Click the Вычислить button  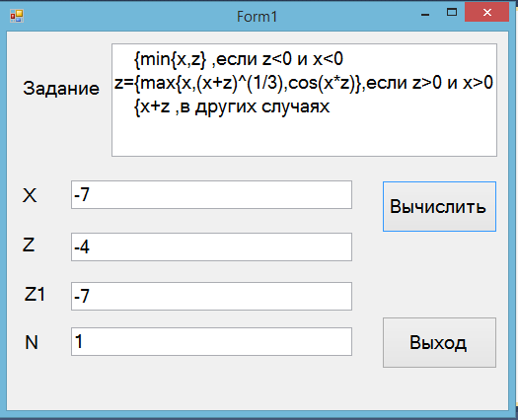click(439, 206)
